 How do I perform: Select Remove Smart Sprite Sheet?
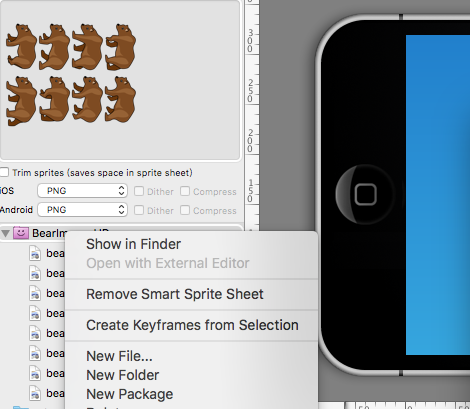[191, 294]
